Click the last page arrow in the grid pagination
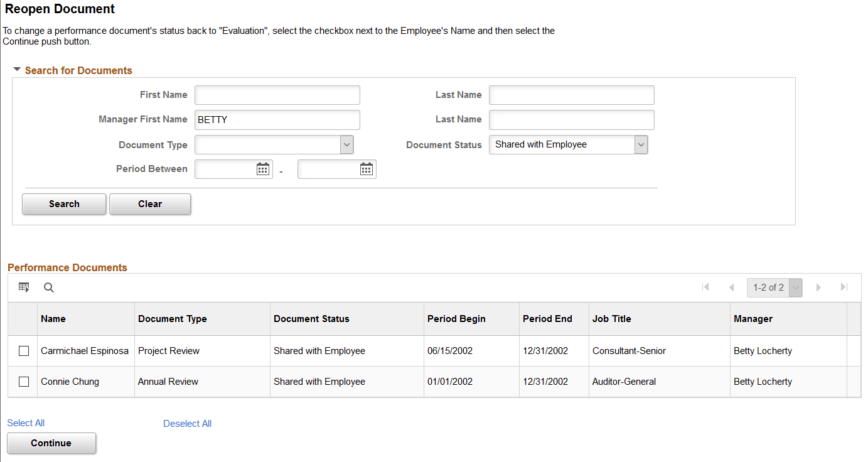The width and height of the screenshot is (868, 462). tap(844, 287)
